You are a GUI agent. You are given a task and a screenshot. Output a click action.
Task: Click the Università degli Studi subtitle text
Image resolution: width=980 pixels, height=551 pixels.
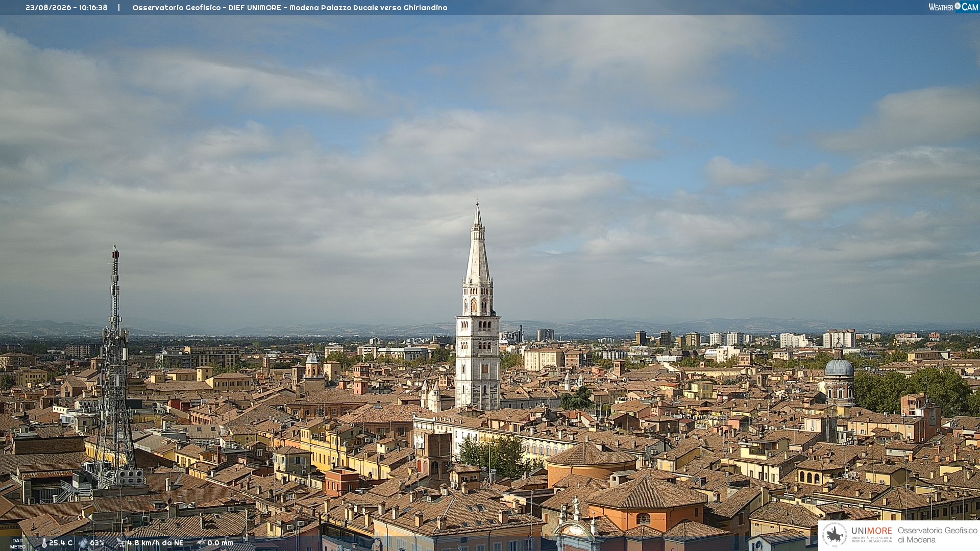pos(871,539)
